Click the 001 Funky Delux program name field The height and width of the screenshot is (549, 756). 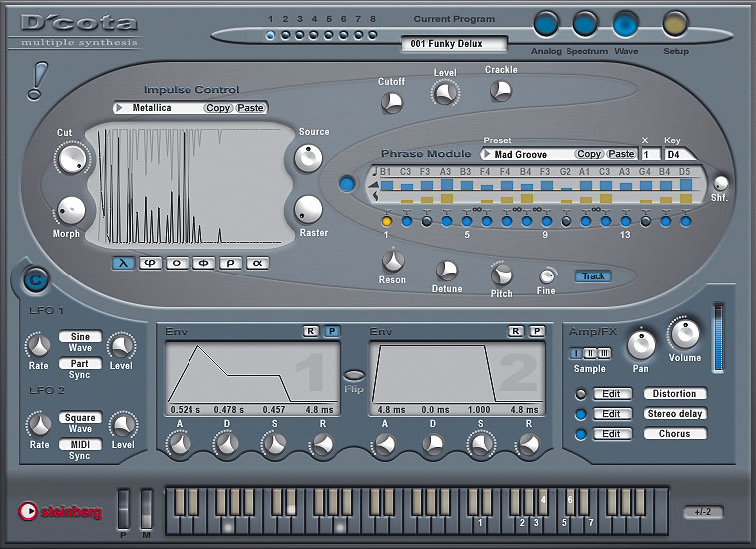click(x=454, y=43)
